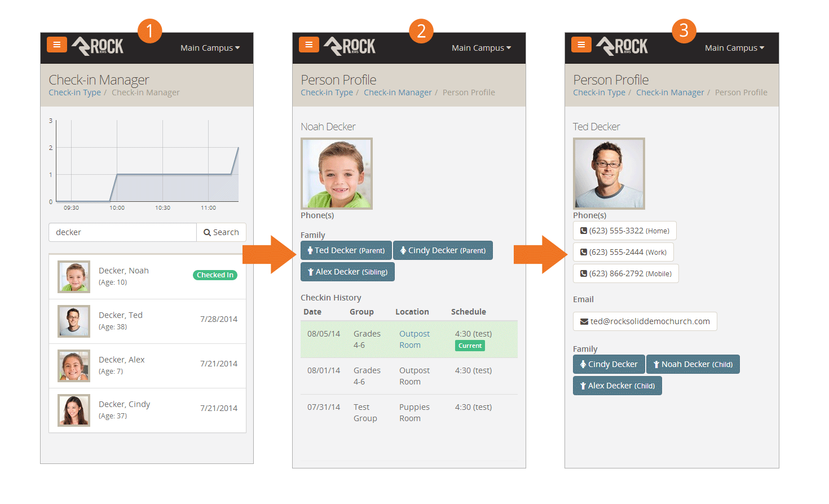
Task: Select the Decker, Noah search result
Action: point(147,277)
